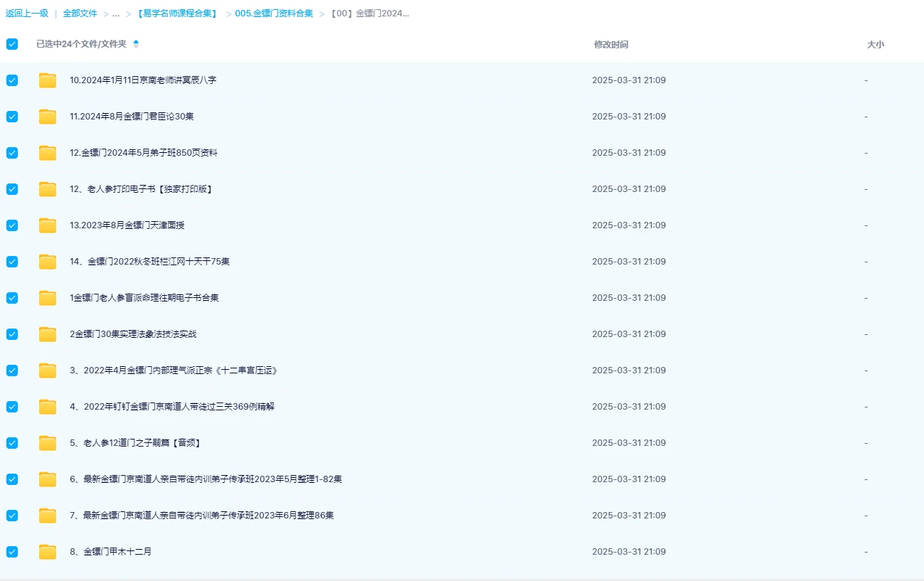Open 005.金镖门资料合集 breadcrumb

pyautogui.click(x=274, y=14)
